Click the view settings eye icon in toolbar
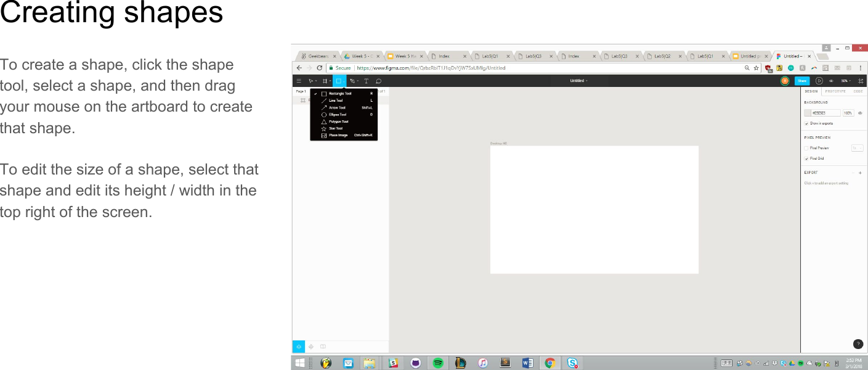 coord(831,81)
